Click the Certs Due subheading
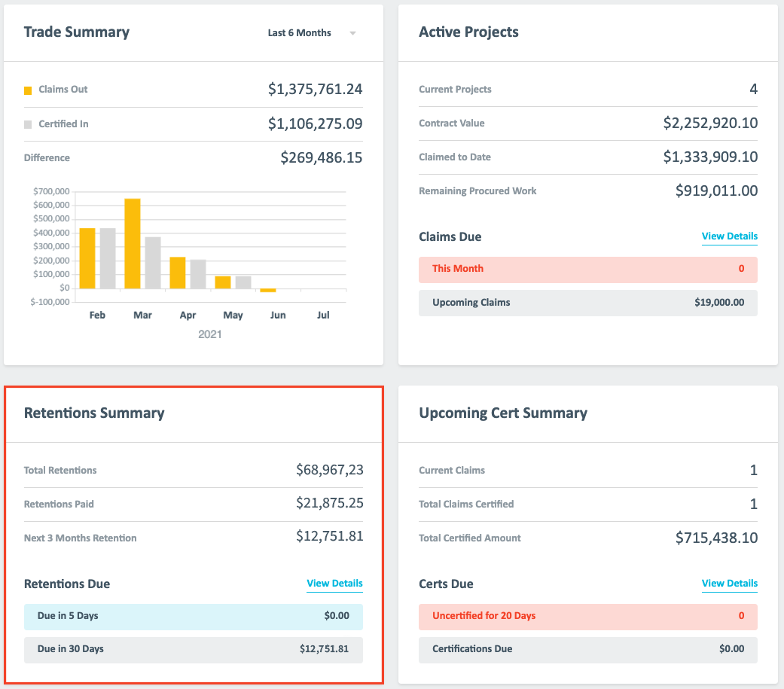 click(x=446, y=584)
